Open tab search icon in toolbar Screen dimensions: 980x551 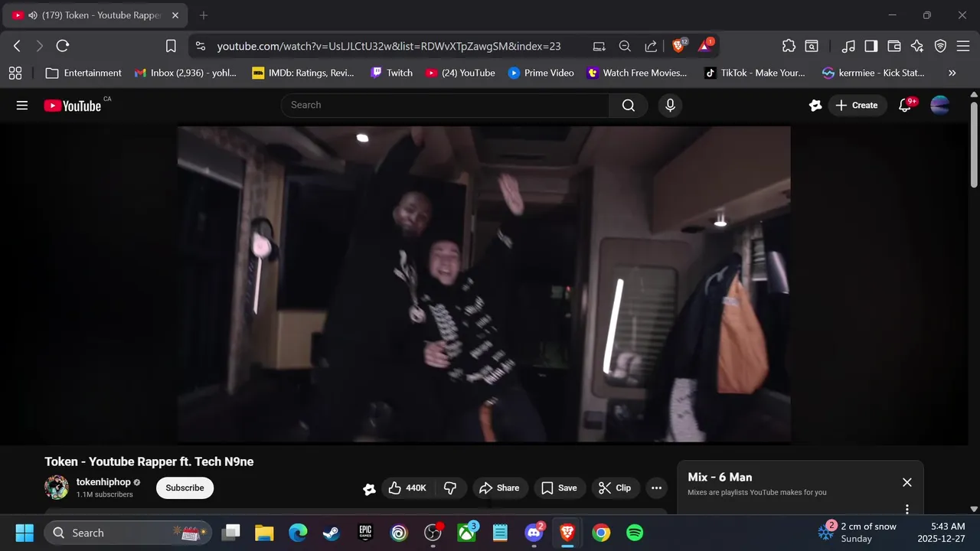click(812, 46)
